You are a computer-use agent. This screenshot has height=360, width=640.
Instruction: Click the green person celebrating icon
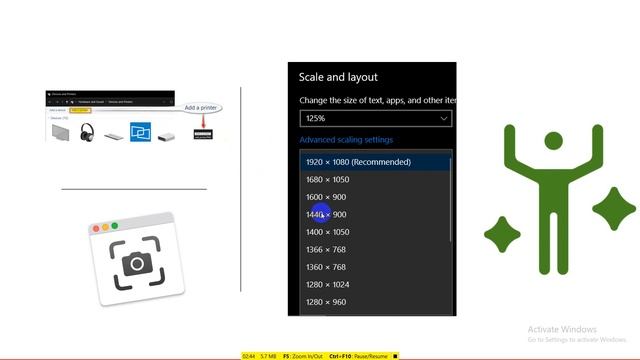point(553,200)
